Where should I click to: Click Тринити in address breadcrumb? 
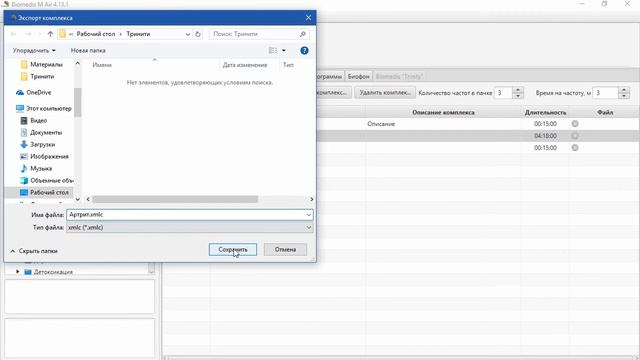(x=138, y=34)
